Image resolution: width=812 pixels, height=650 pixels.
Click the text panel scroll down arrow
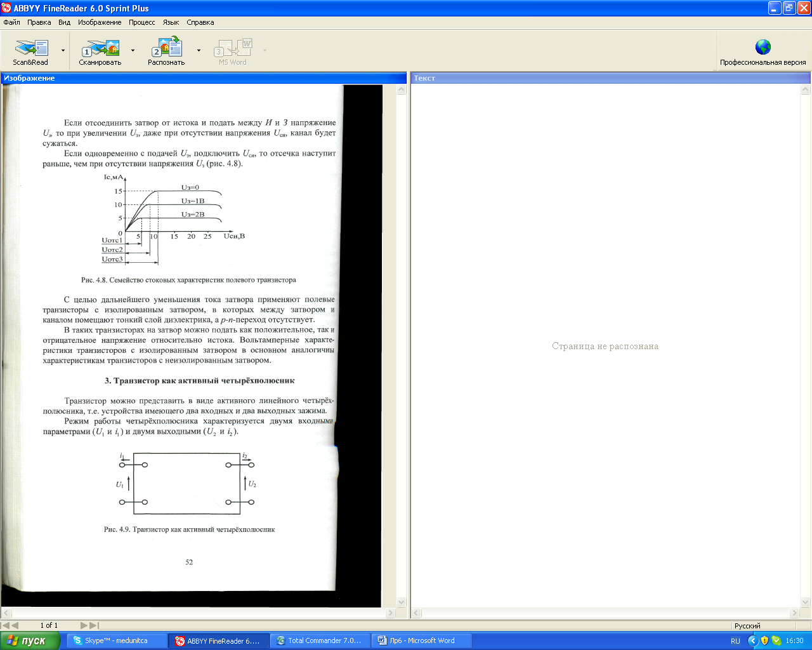point(806,602)
